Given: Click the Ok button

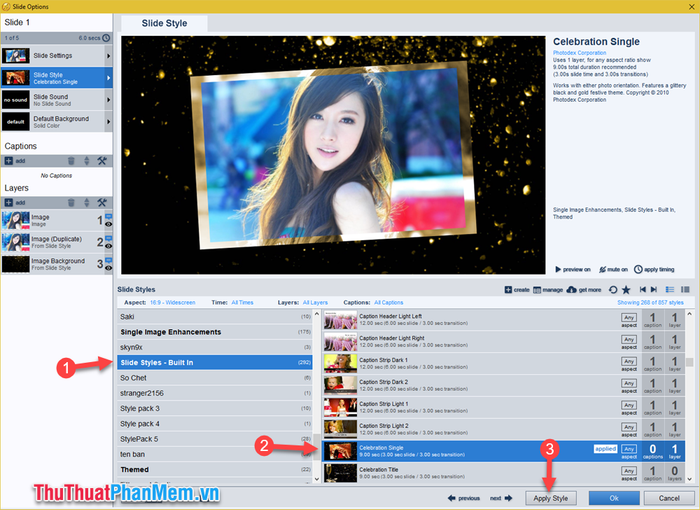Looking at the screenshot, I should (x=614, y=498).
